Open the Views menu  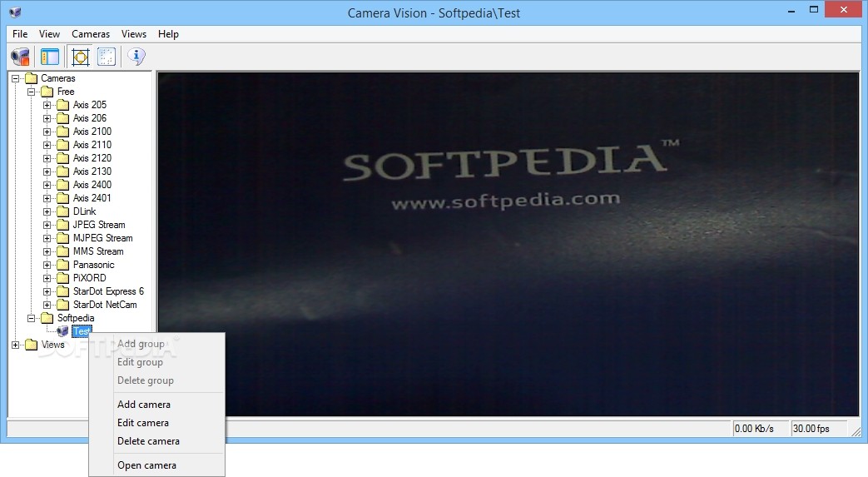point(134,34)
